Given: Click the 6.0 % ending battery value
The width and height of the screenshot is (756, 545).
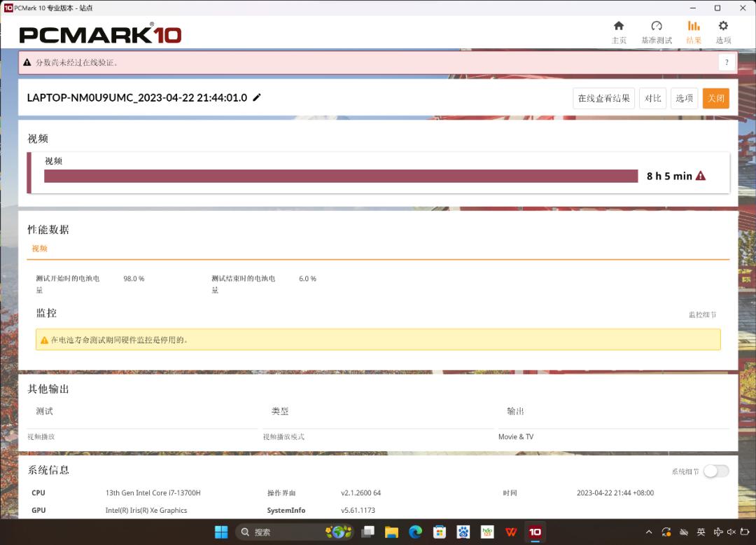Looking at the screenshot, I should pos(307,279).
